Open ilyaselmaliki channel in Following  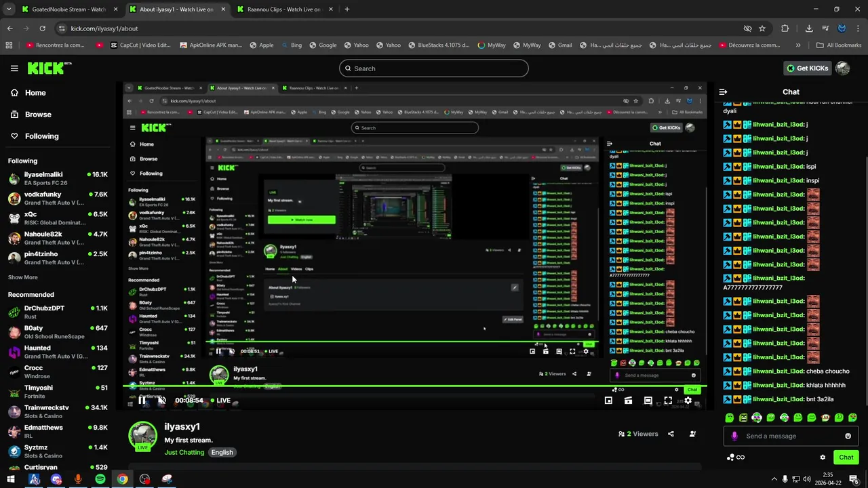[57, 178]
